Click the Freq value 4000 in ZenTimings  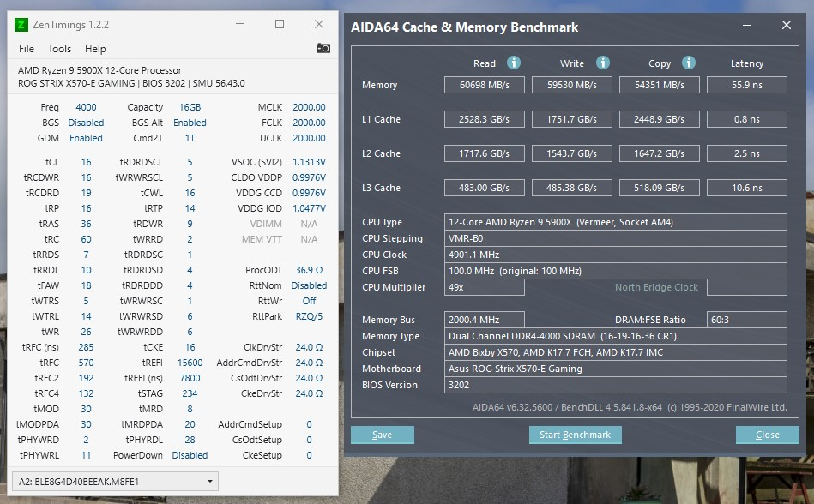86,107
